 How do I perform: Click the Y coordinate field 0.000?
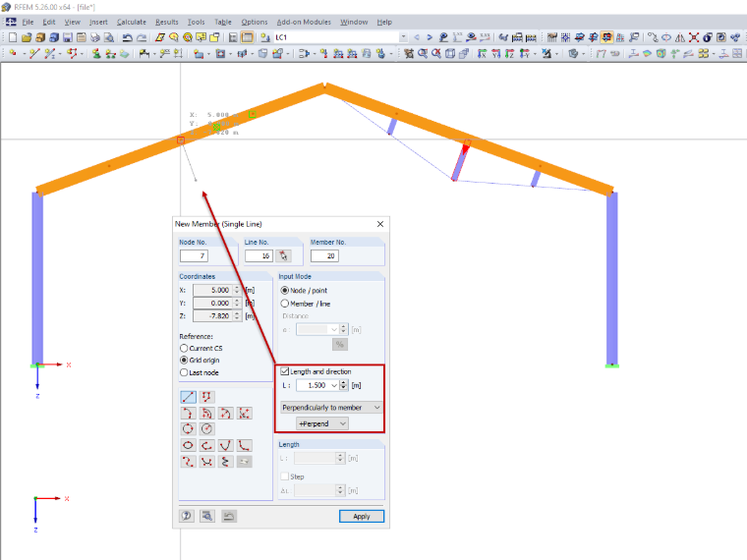point(212,303)
